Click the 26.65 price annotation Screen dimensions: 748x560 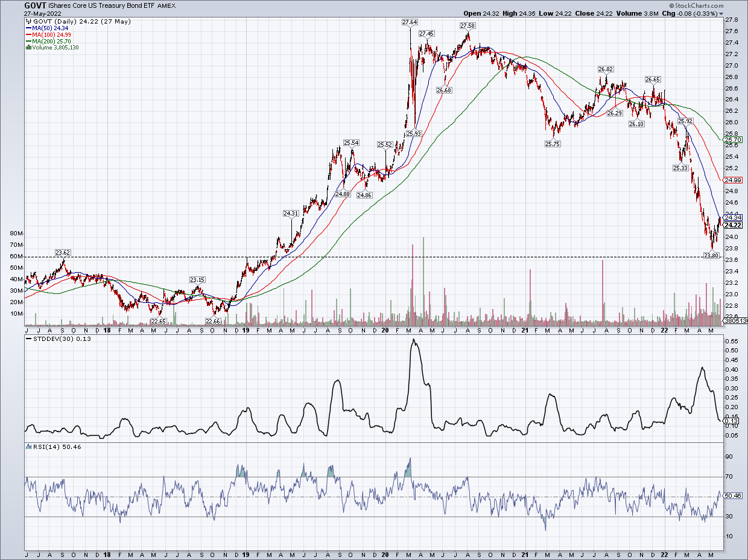[x=652, y=79]
